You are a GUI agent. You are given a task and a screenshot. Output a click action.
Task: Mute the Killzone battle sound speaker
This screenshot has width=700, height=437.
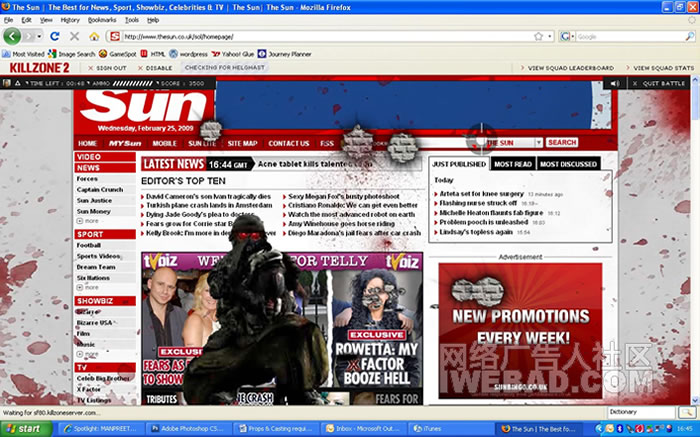pyautogui.click(x=615, y=83)
